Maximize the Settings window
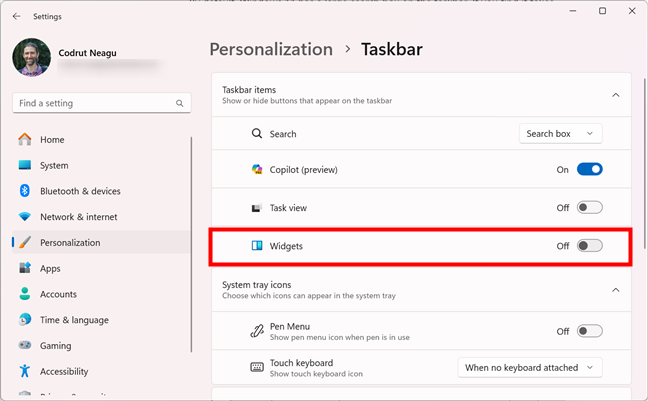The width and height of the screenshot is (648, 401). tap(603, 11)
